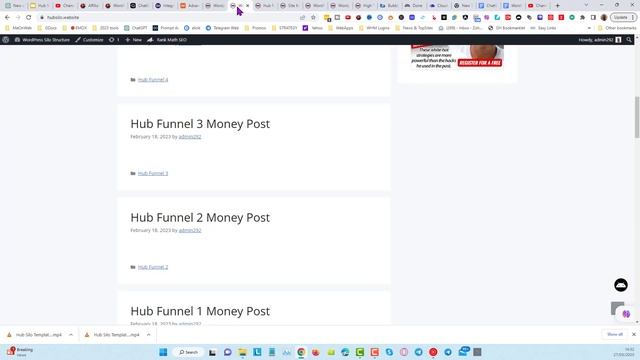Click the page vertical scrollbar thumb
Image resolution: width=640 pixels, height=360 pixels.
[637, 117]
